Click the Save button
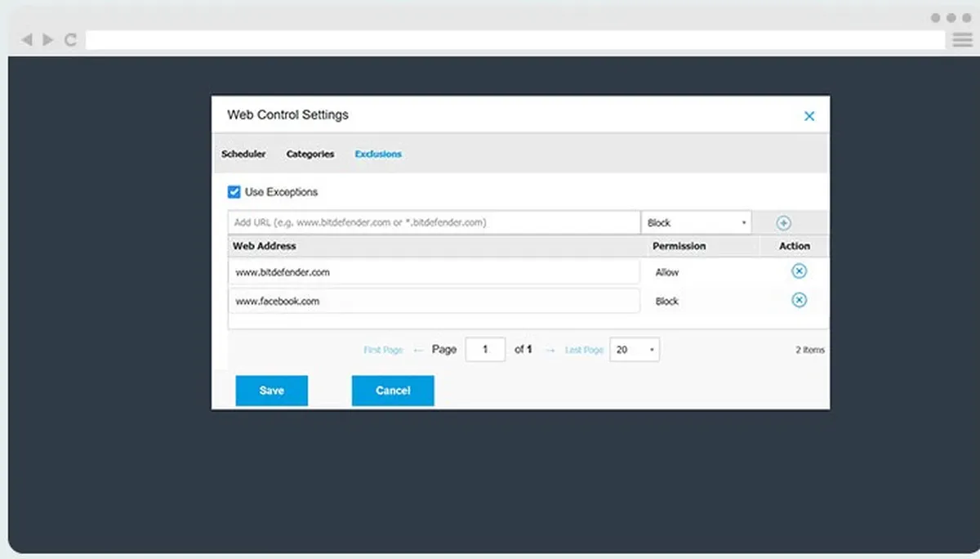 pos(272,391)
